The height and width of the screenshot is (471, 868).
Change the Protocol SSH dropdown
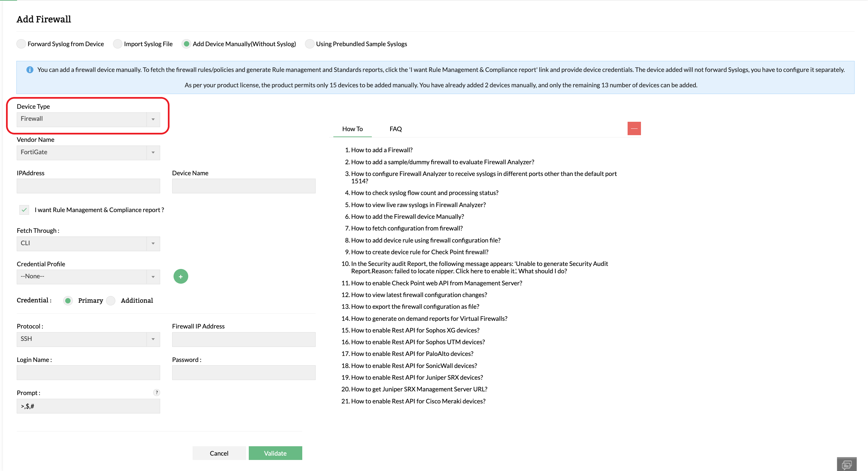[x=88, y=339]
